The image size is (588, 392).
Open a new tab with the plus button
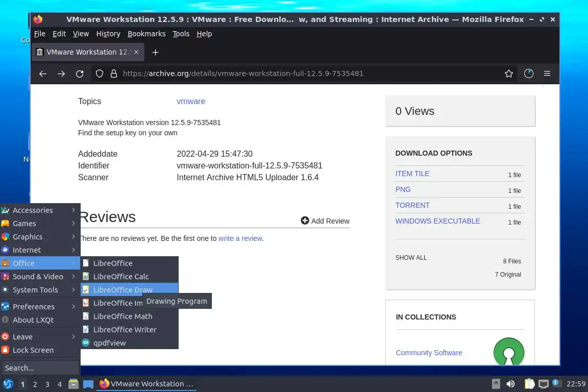coord(155,53)
